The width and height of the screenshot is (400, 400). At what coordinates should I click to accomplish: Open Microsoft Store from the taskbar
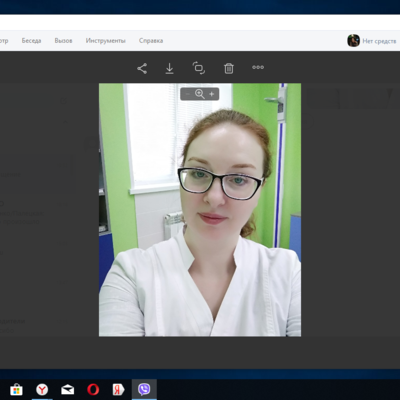click(x=16, y=389)
